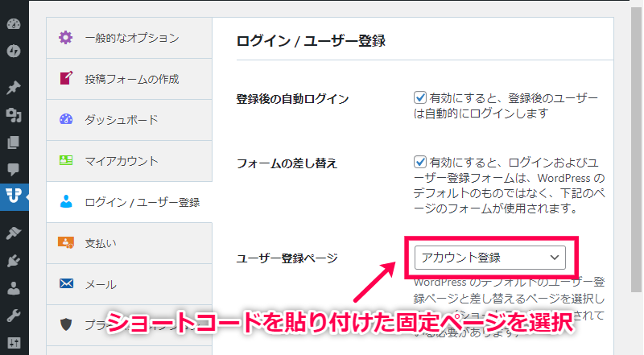Open the Settings sliders sidebar icon
Image resolution: width=644 pixels, height=355 pixels.
tap(14, 343)
